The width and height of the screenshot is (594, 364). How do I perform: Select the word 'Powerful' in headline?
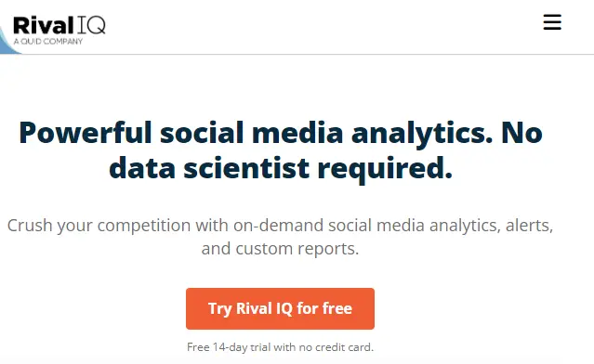pos(86,133)
